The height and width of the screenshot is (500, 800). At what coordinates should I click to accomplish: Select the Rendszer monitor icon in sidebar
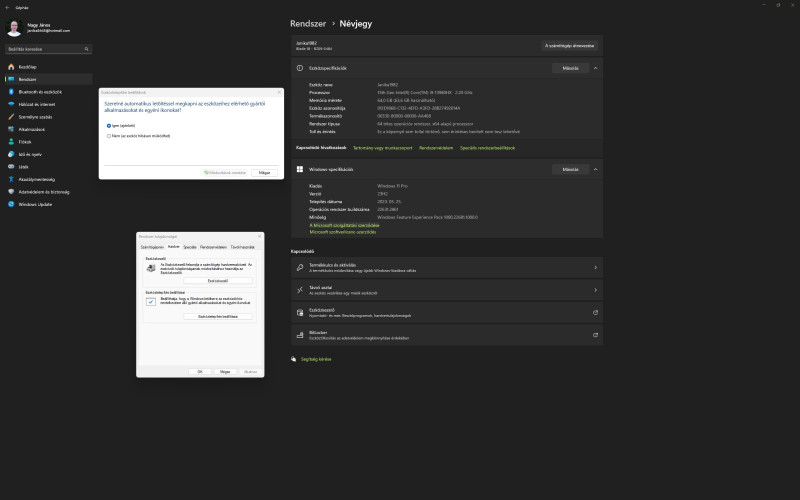coord(11,80)
